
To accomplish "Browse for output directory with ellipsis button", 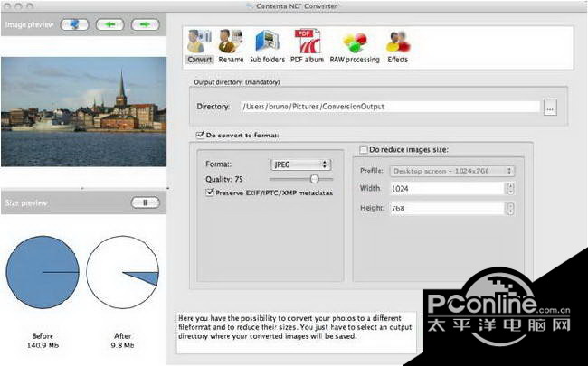I will (550, 108).
